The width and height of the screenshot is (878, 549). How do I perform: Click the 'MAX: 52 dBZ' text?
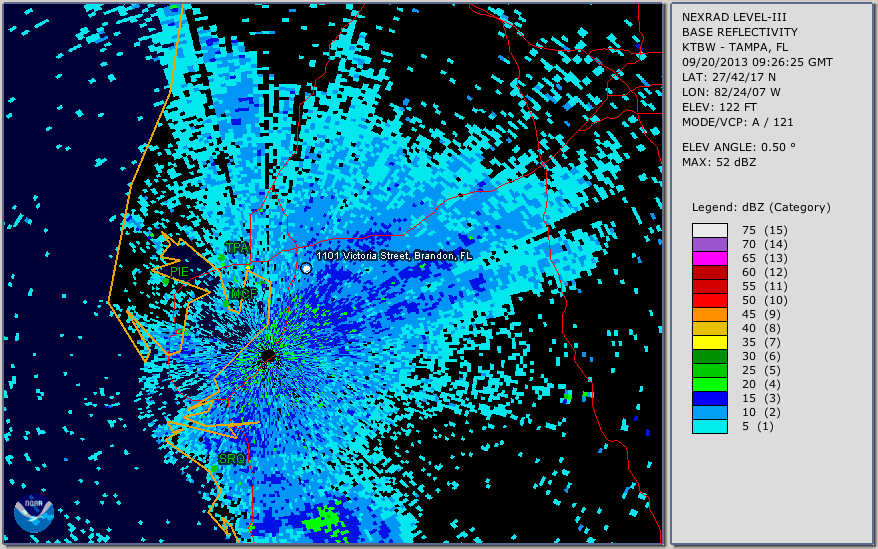pyautogui.click(x=719, y=162)
